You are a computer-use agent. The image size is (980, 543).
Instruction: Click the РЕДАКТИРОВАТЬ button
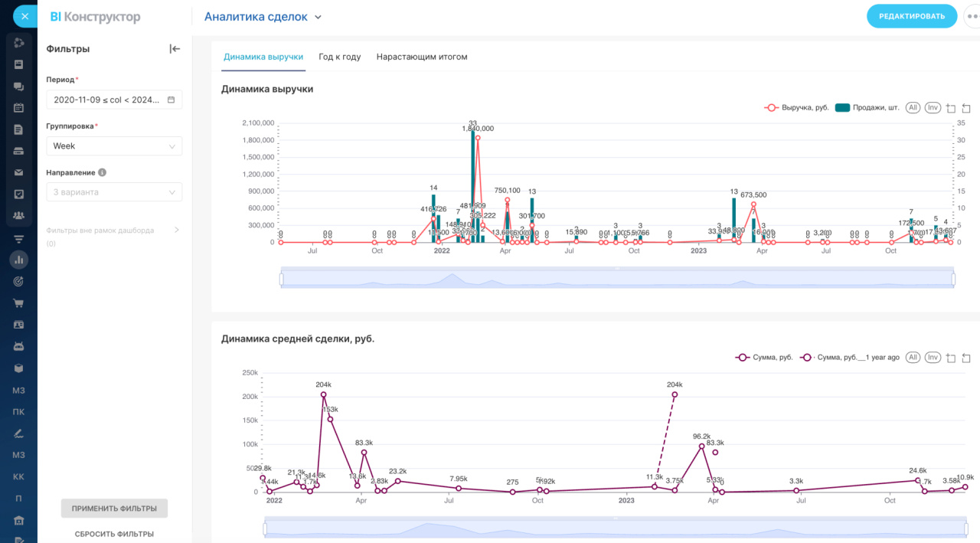coord(912,16)
